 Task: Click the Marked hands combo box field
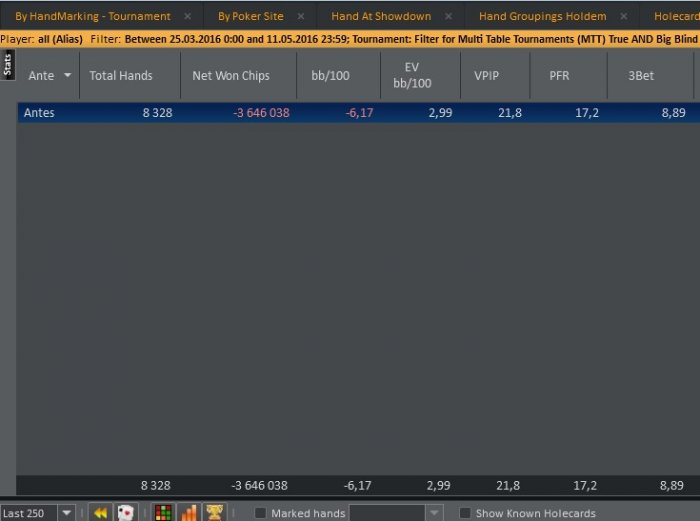click(x=387, y=513)
